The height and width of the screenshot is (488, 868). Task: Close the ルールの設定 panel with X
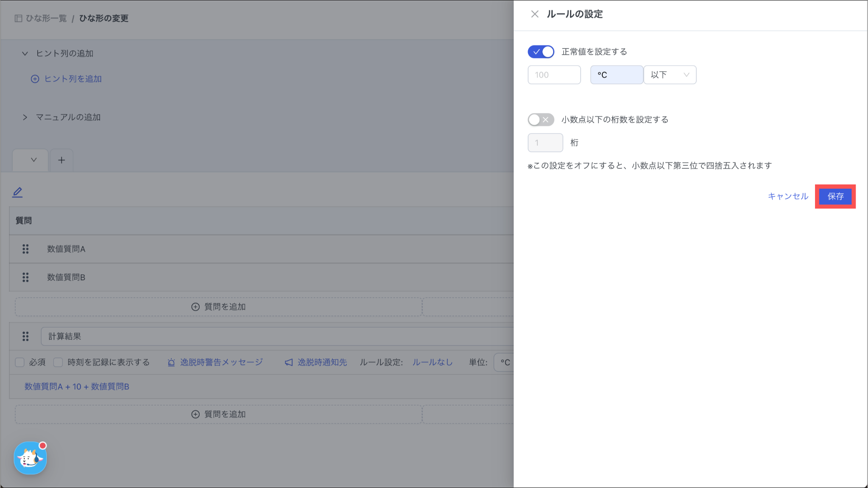[x=534, y=14]
